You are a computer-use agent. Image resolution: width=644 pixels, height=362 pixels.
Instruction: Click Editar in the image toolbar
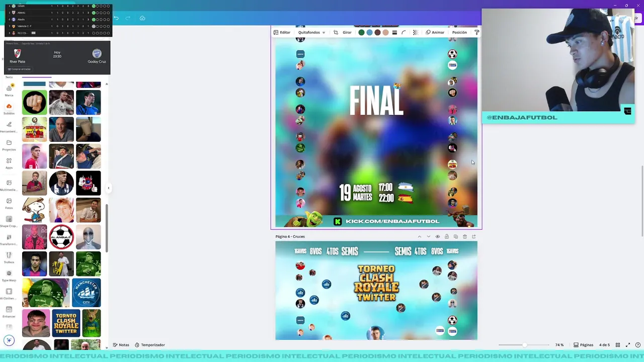282,32
